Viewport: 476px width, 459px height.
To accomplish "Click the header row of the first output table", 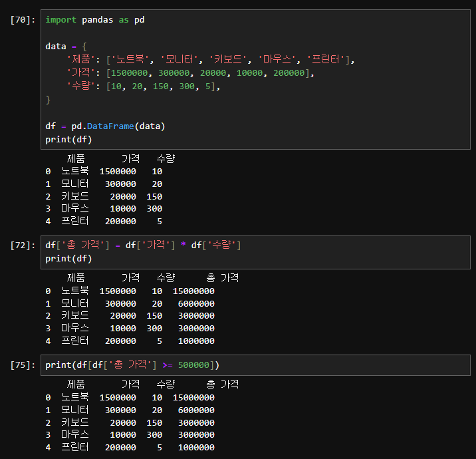I will tap(121, 159).
